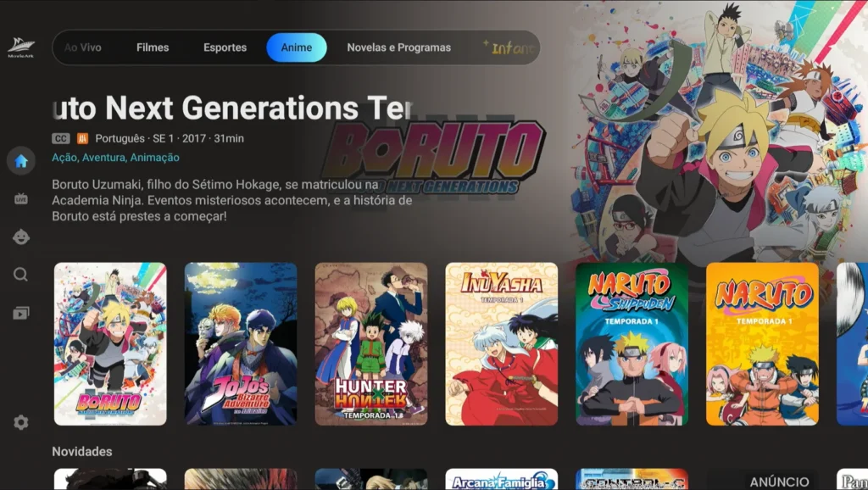The width and height of the screenshot is (868, 490).
Task: Select the Novelas e Programas tab
Action: click(x=398, y=47)
